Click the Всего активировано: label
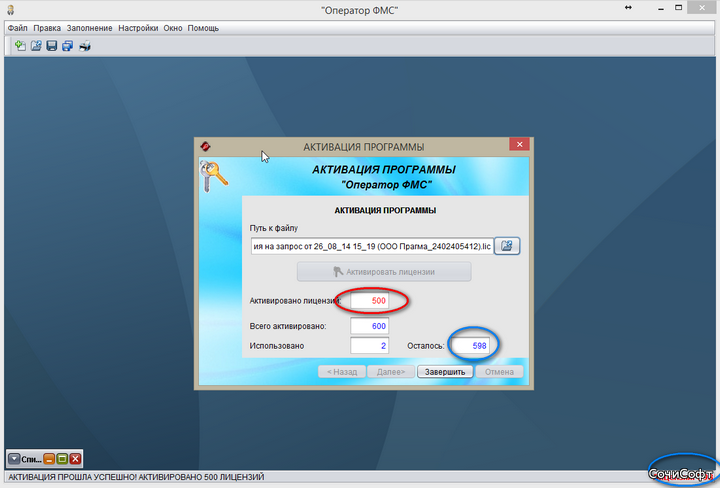The width and height of the screenshot is (720, 488). 288,326
